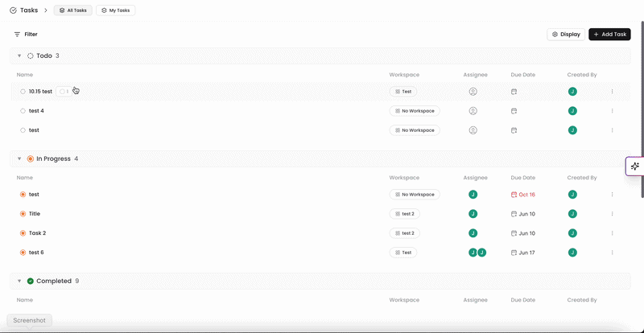Click Created By avatar on test 6 row
This screenshot has width=644, height=333.
tap(572, 253)
